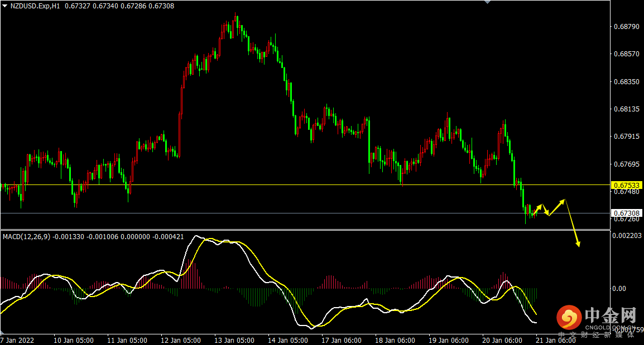Click the 中金网 round coin logo
The width and height of the screenshot is (644, 345).
click(569, 318)
